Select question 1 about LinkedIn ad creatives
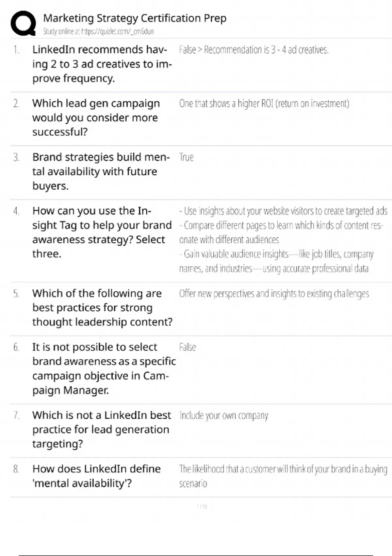Screen dimensions: 392x556 [x=102, y=64]
